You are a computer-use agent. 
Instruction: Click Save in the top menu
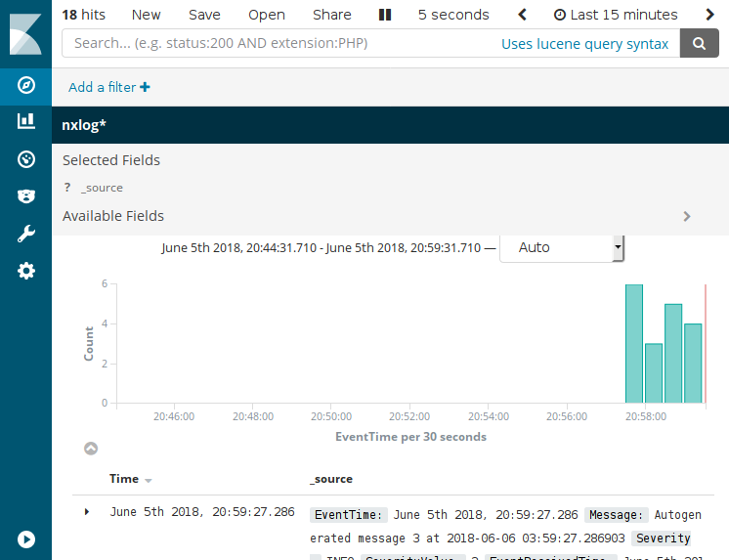[204, 15]
